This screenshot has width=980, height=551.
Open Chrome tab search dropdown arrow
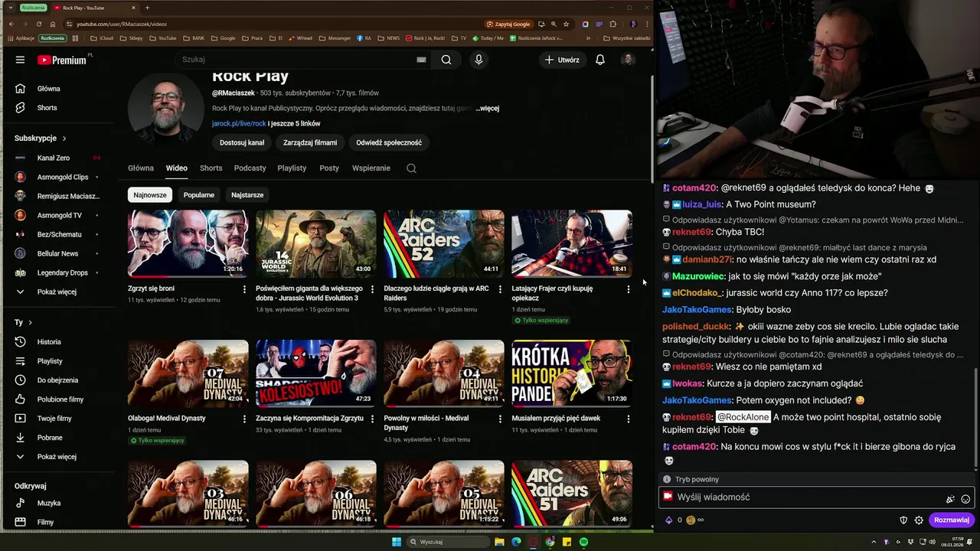(11, 8)
